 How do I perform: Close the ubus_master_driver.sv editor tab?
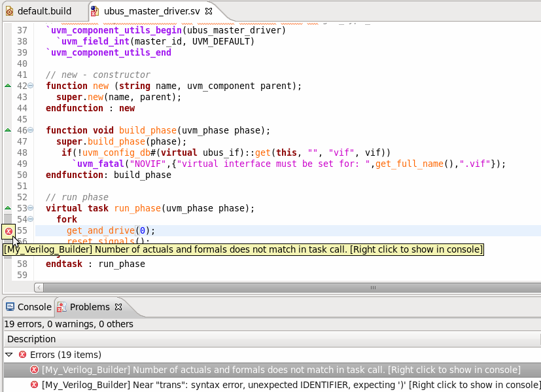pos(208,11)
